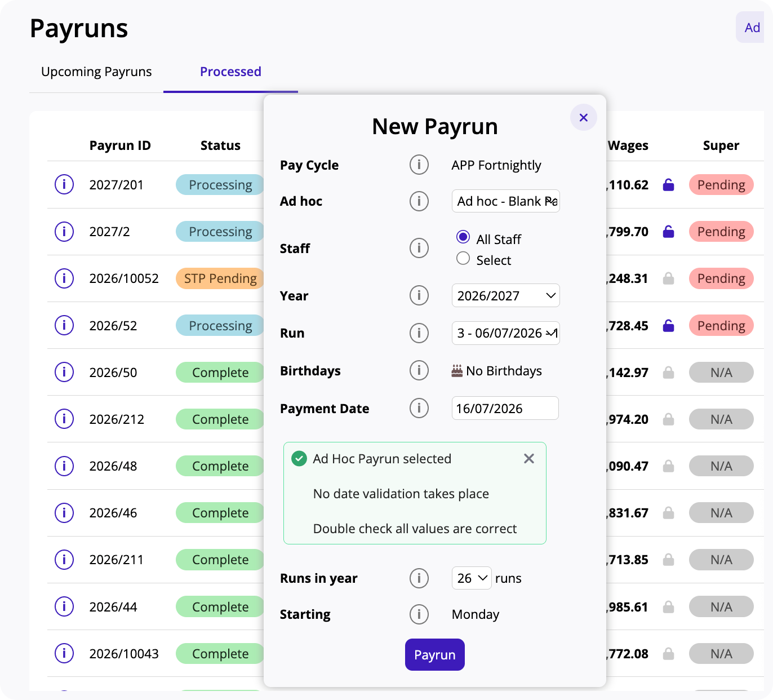Click grey lock icon on 2026/10043 row
Image resolution: width=773 pixels, height=700 pixels.
pyautogui.click(x=669, y=653)
